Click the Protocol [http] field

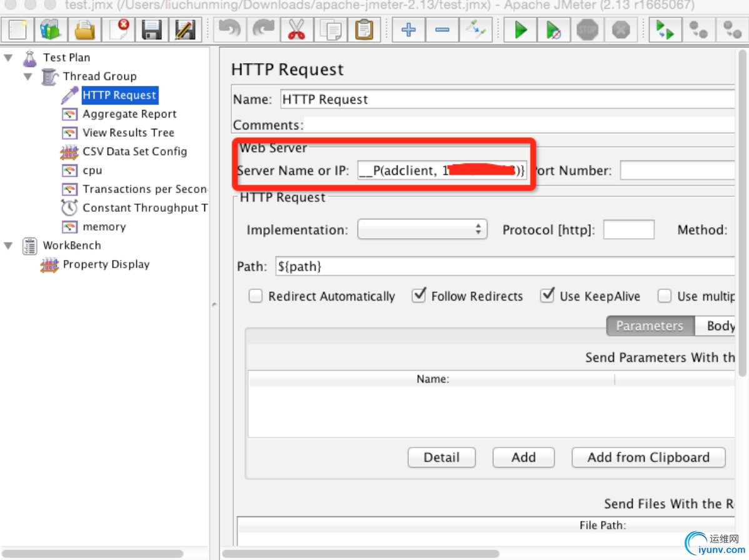point(628,229)
